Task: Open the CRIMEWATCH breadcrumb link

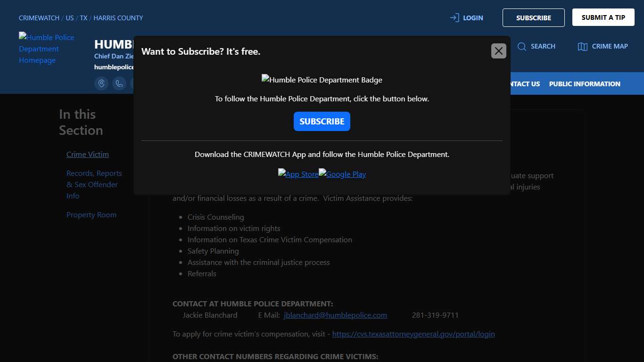Action: click(x=39, y=18)
